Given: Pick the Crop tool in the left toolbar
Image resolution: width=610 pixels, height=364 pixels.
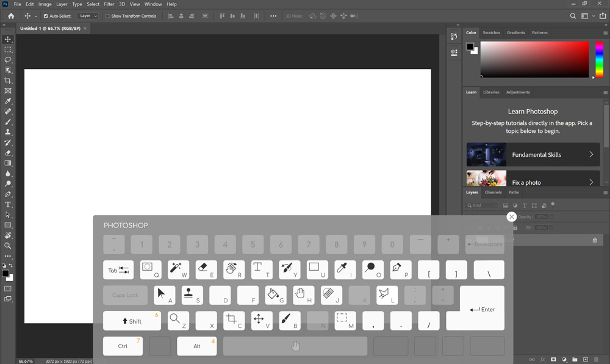Looking at the screenshot, I should pos(8,80).
